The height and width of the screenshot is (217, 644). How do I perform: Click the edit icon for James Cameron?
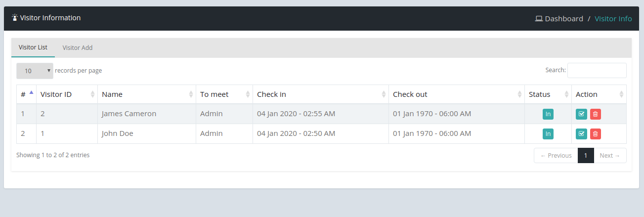pos(582,114)
